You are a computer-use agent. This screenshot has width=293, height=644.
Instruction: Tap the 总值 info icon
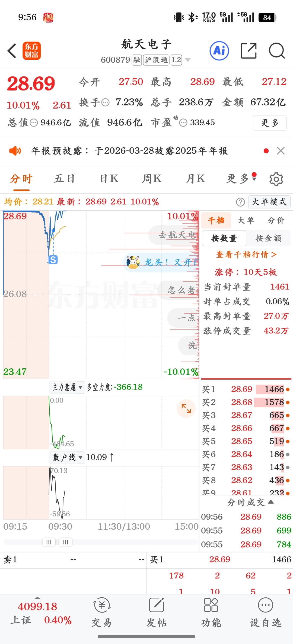[x=34, y=123]
